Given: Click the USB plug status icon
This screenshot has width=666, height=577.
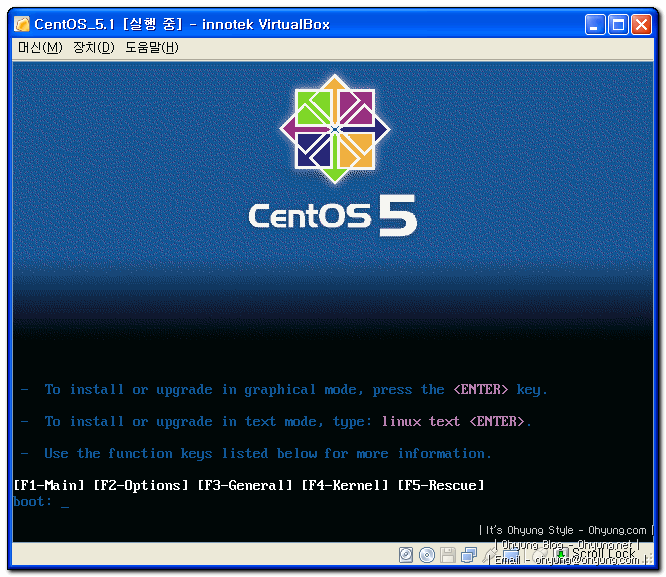Looking at the screenshot, I should (490, 555).
